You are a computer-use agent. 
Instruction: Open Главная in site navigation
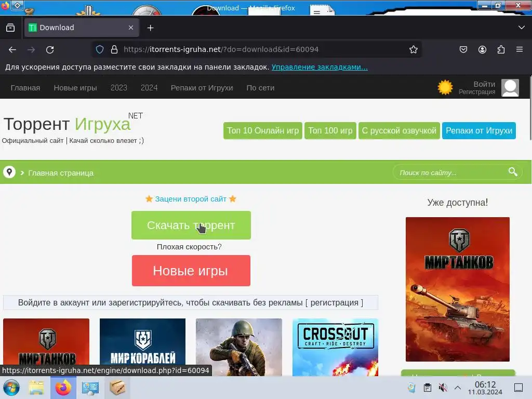click(25, 88)
